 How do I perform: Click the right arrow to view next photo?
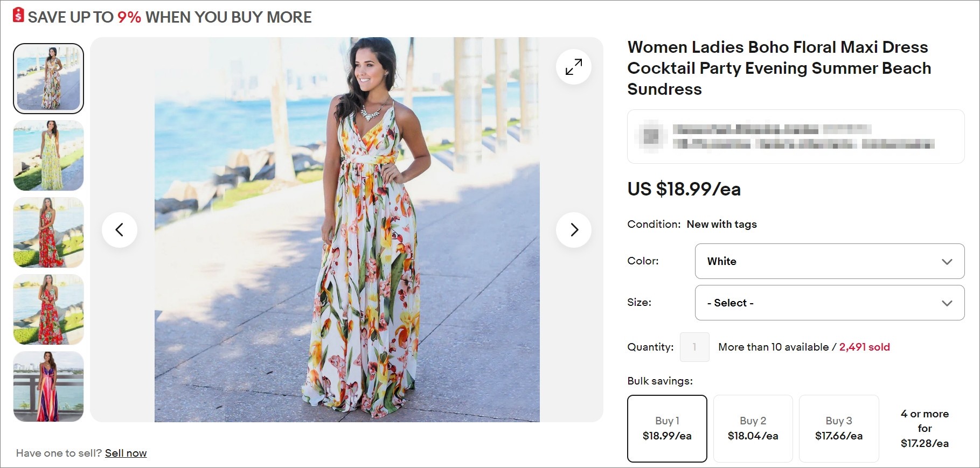coord(573,229)
